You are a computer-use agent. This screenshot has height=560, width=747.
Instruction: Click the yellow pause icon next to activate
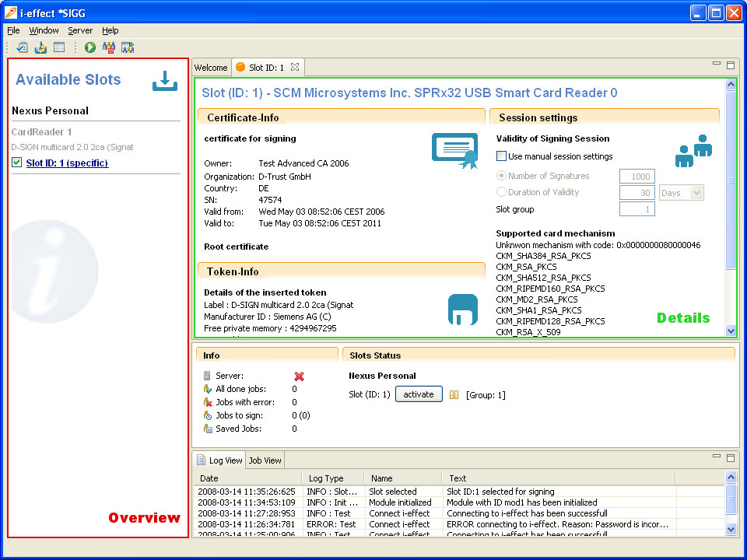pyautogui.click(x=454, y=395)
